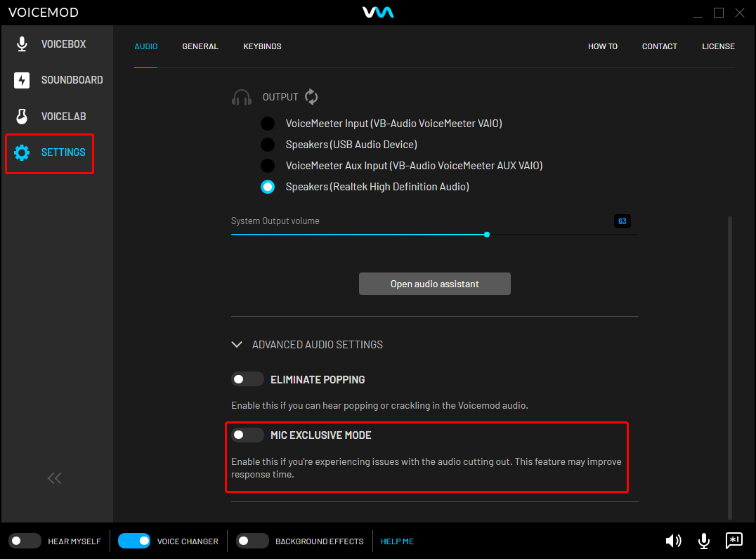Switch to the Audio tab
The height and width of the screenshot is (559, 756).
(146, 46)
